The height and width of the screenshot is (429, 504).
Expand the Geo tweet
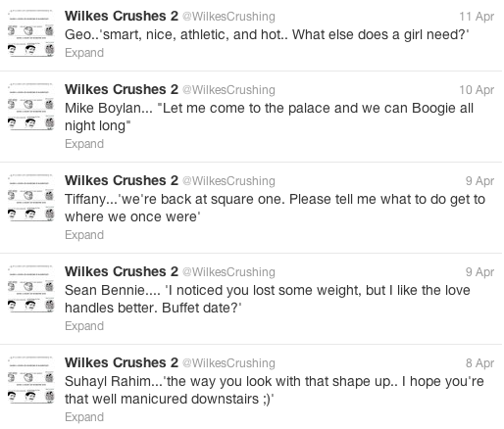pyautogui.click(x=84, y=53)
